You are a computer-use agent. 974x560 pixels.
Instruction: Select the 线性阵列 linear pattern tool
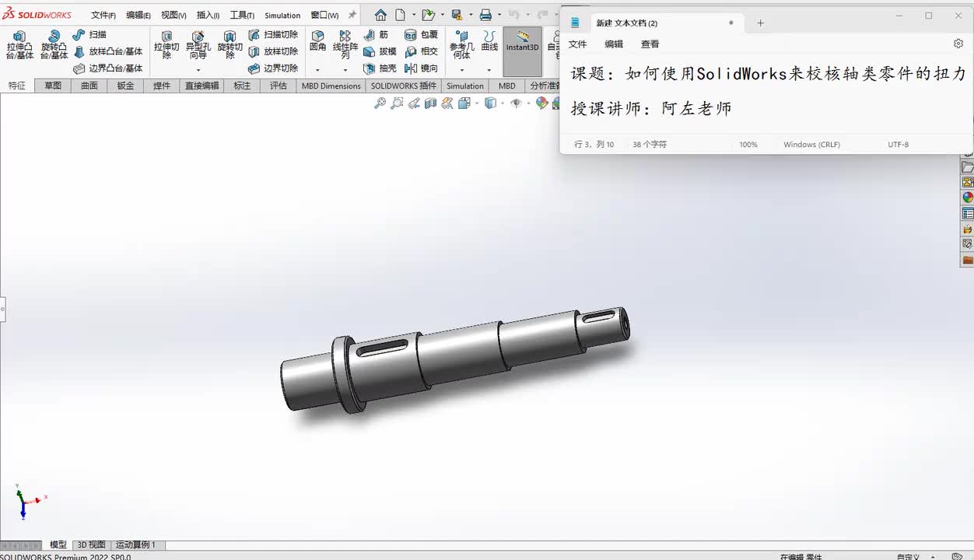tap(345, 45)
